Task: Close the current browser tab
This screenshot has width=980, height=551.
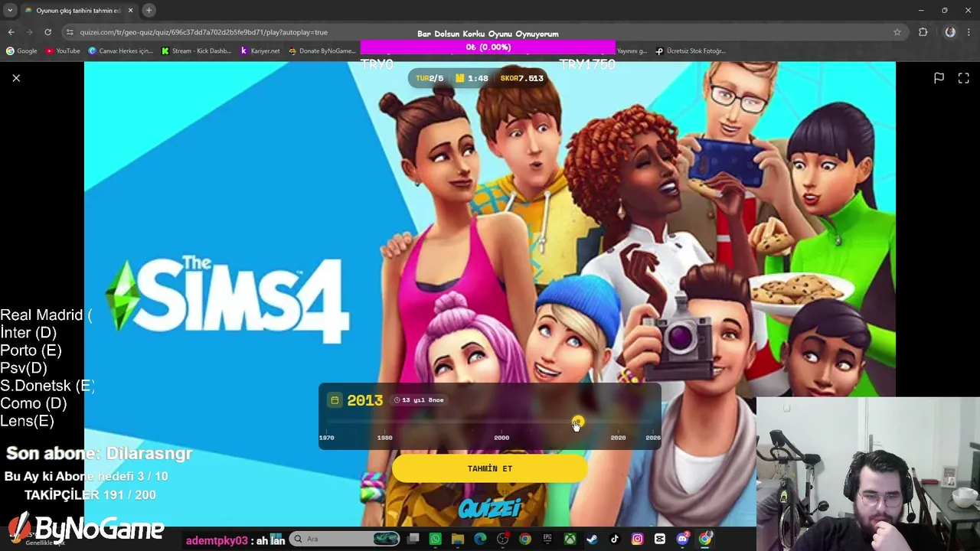Action: click(130, 11)
